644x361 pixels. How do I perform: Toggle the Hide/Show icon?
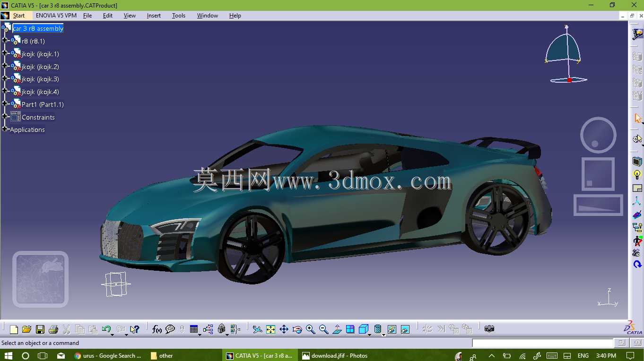pos(392,329)
